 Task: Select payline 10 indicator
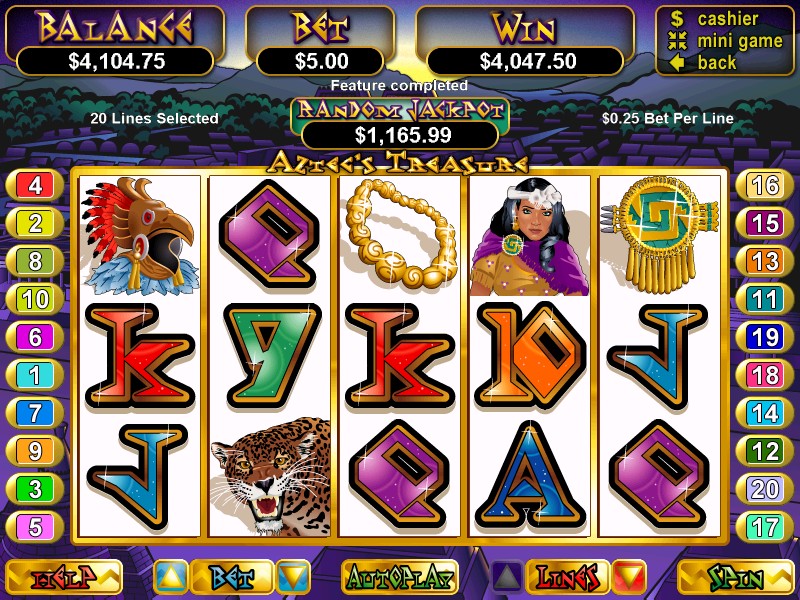(x=35, y=299)
